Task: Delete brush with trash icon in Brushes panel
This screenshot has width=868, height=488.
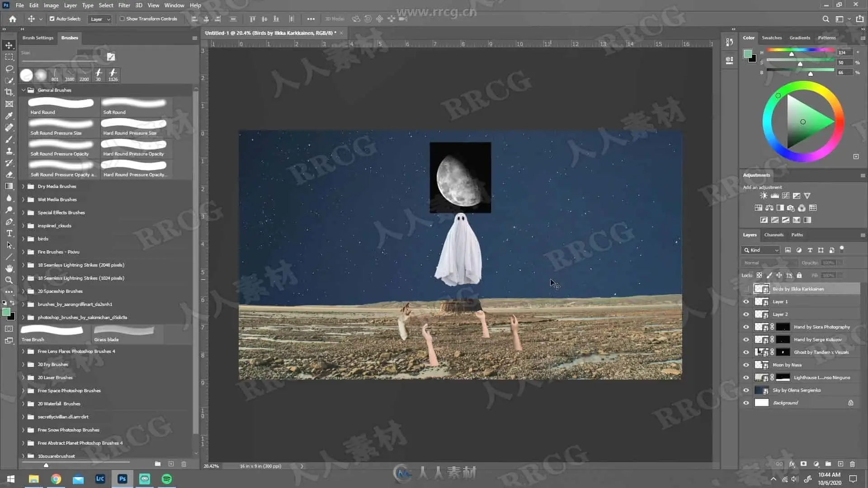Action: point(184,464)
